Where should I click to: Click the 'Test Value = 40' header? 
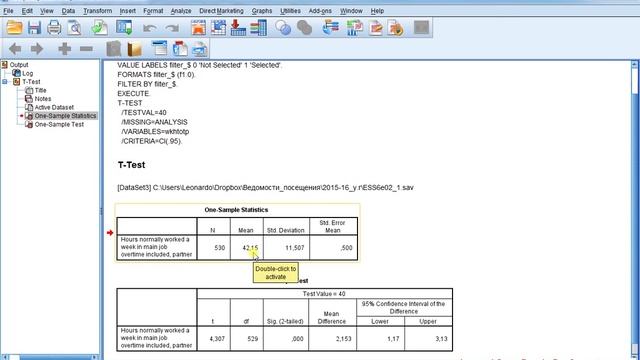(x=324, y=294)
